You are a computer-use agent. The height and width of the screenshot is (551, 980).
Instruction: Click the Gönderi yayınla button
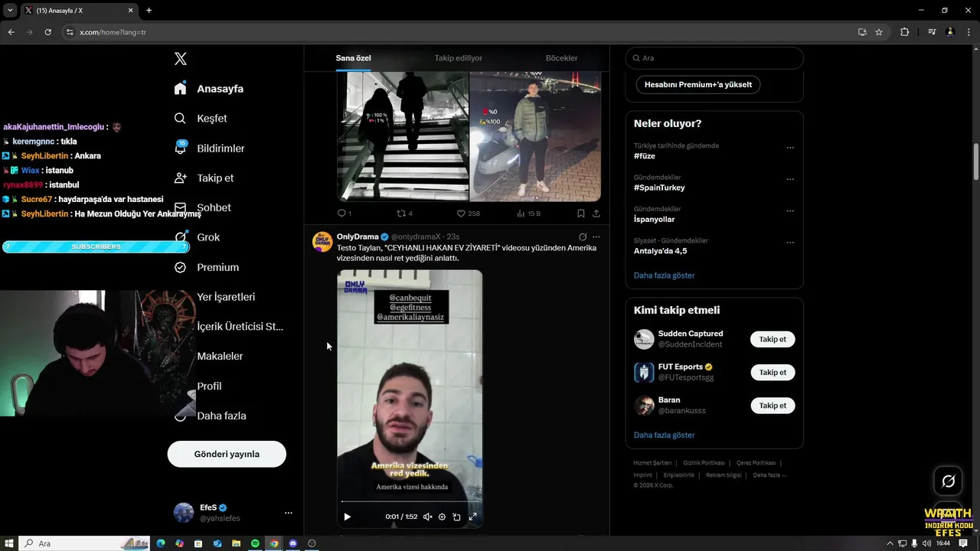pyautogui.click(x=227, y=454)
